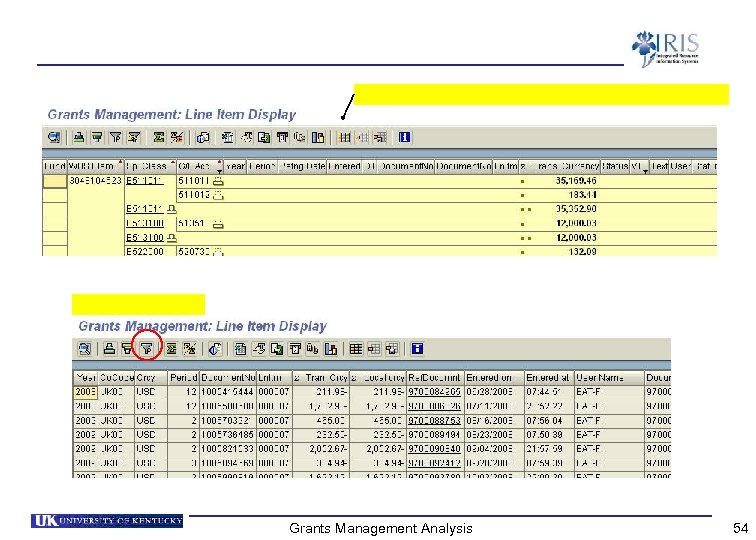The image size is (756, 540).
Task: Open reference document 9700088753
Action: (x=434, y=420)
